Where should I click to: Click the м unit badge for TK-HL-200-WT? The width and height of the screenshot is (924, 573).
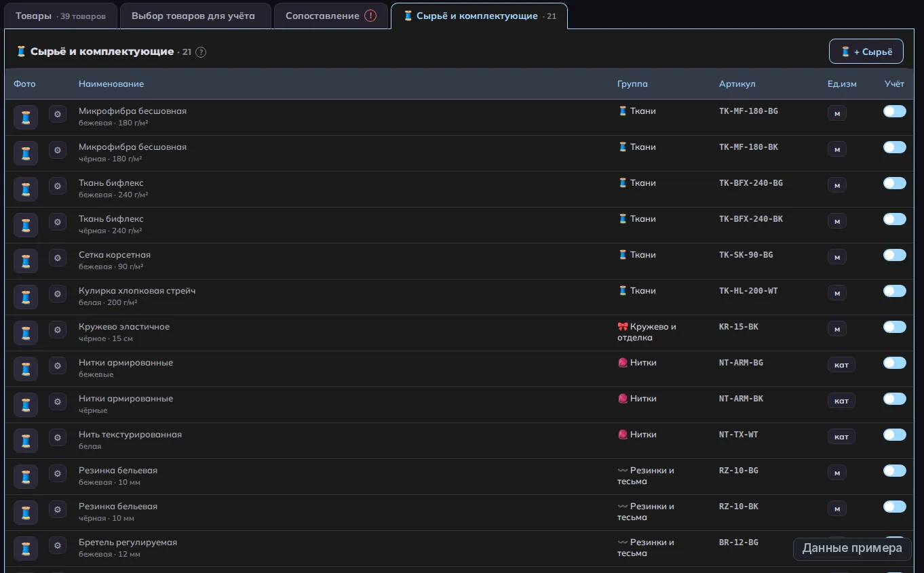[x=836, y=294]
